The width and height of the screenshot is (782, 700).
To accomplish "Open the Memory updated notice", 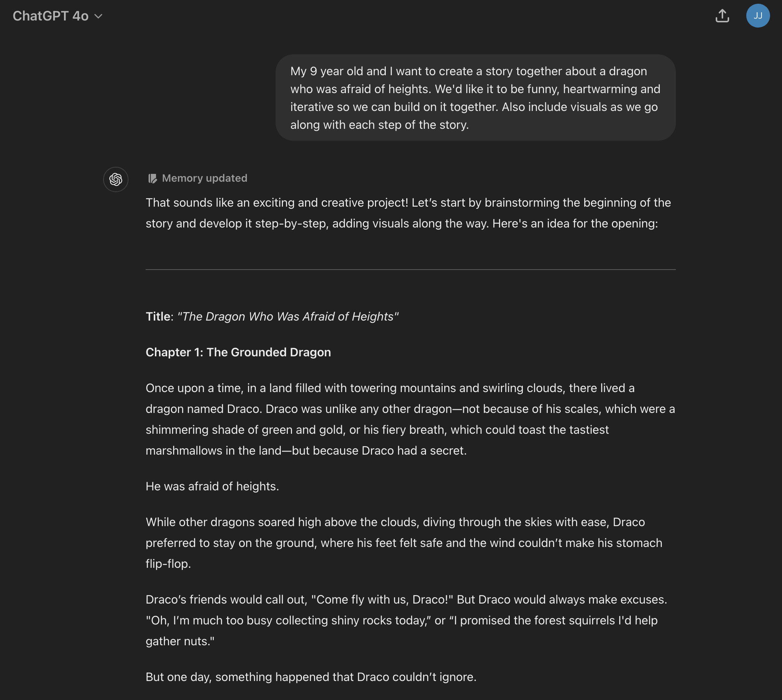I will (204, 178).
